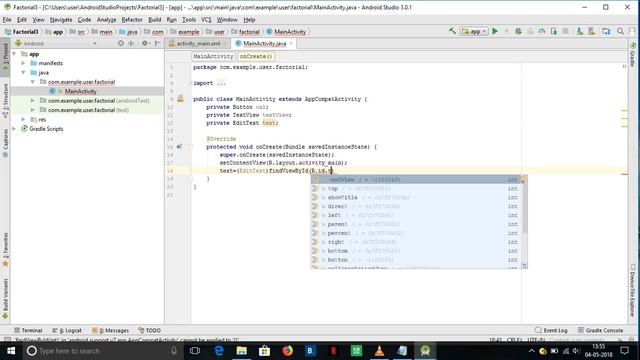Image resolution: width=640 pixels, height=360 pixels.
Task: Close the MainActivity.java tab
Action: [291, 43]
